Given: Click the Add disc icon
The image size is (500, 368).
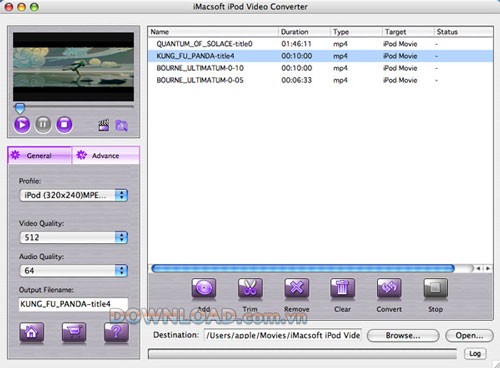Looking at the screenshot, I should point(204,288).
